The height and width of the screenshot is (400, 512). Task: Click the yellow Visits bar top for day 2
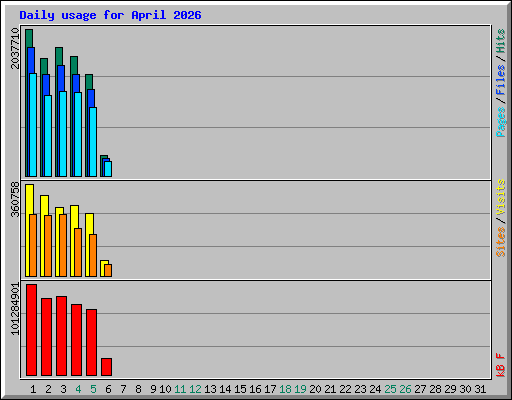point(44,205)
